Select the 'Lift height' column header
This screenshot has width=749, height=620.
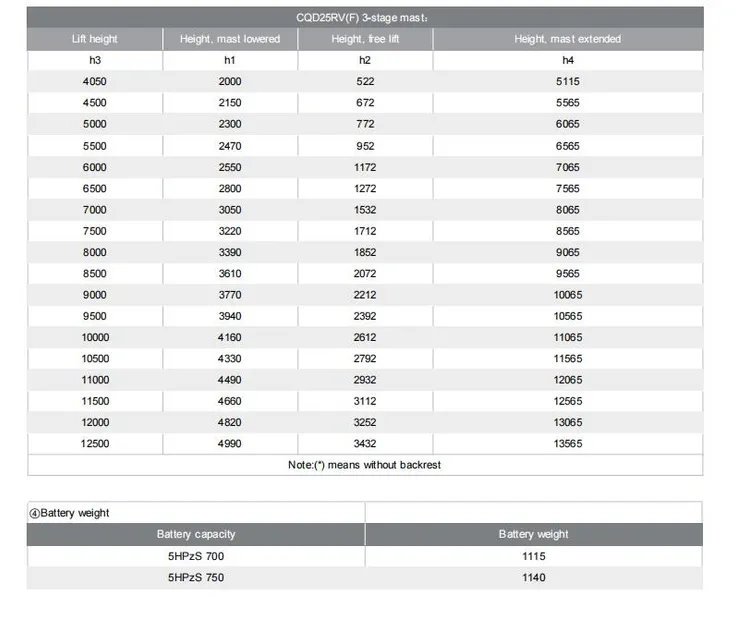tap(95, 39)
